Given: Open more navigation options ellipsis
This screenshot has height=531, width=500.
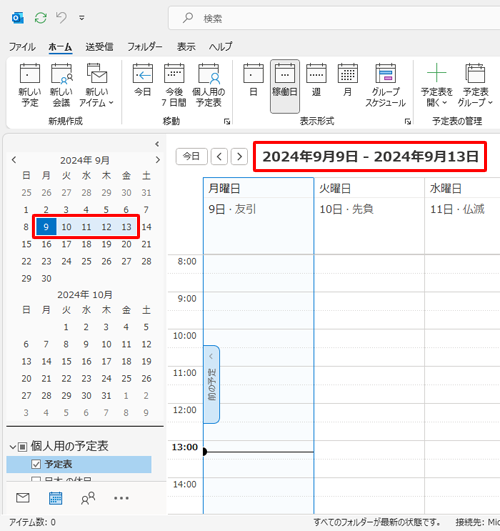Looking at the screenshot, I should (121, 498).
